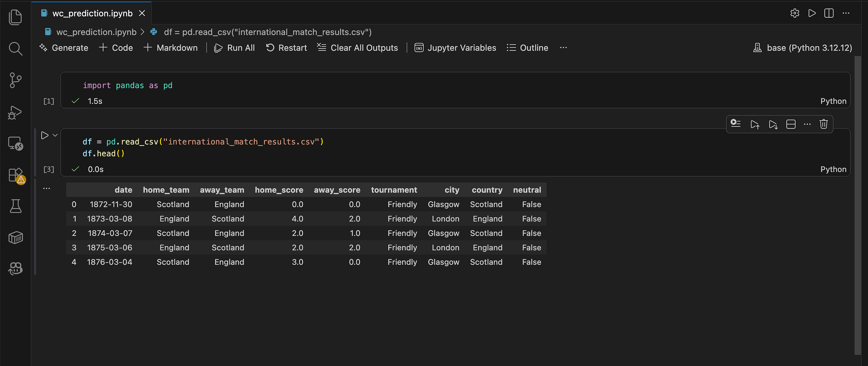Viewport: 868px width, 366px height.
Task: Click away_score value 1.0 in row 2
Action: [x=355, y=233]
